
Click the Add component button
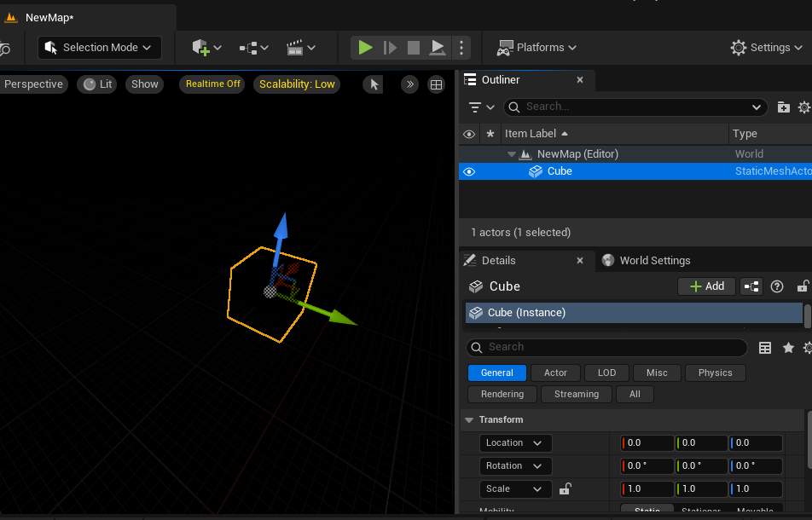[x=707, y=286]
